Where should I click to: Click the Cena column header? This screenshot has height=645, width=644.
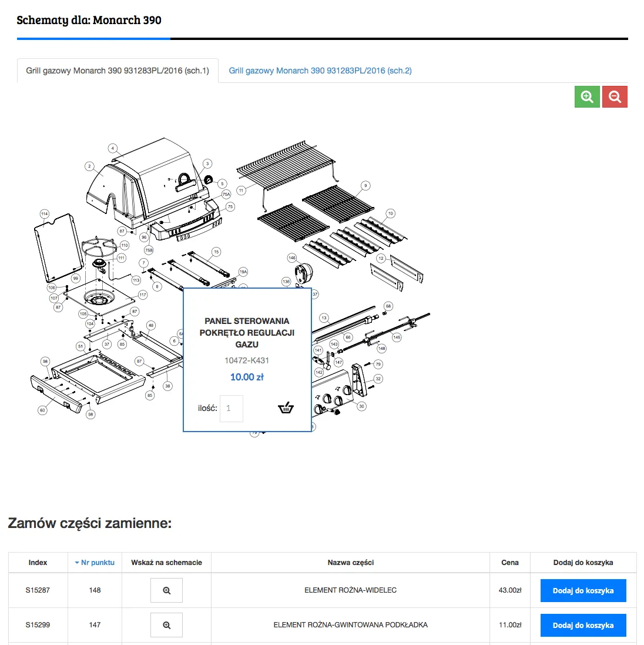click(x=510, y=562)
